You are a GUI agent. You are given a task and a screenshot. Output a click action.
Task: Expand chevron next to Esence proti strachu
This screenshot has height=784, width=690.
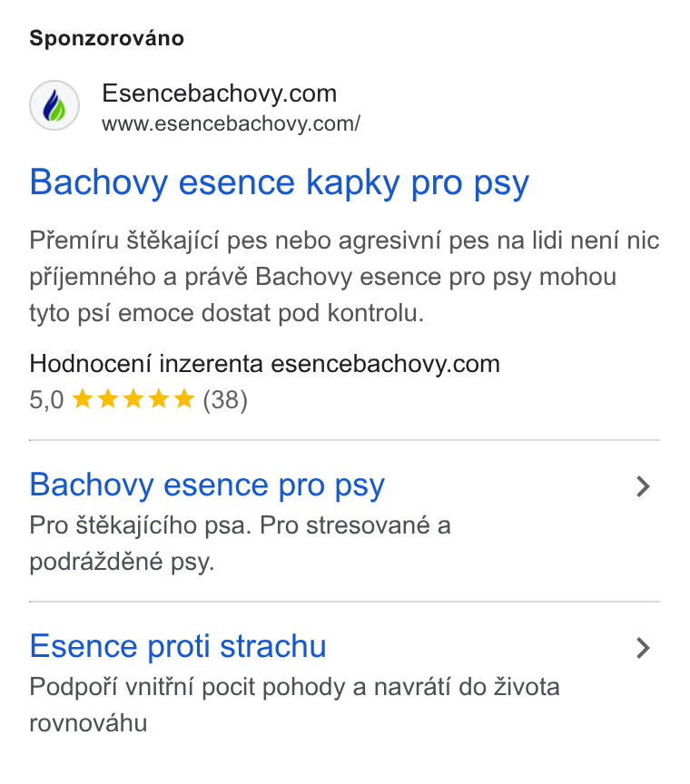point(643,648)
